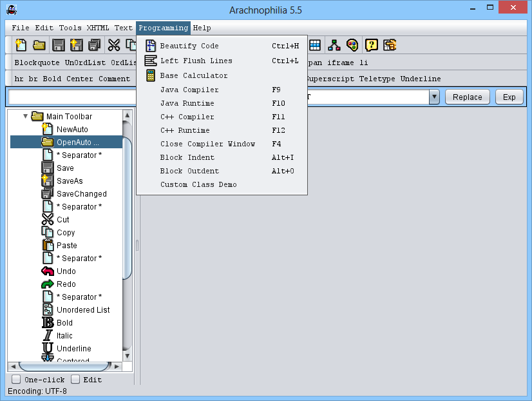Click the Save floppy toolbar icon
This screenshot has width=532, height=401.
[x=59, y=45]
